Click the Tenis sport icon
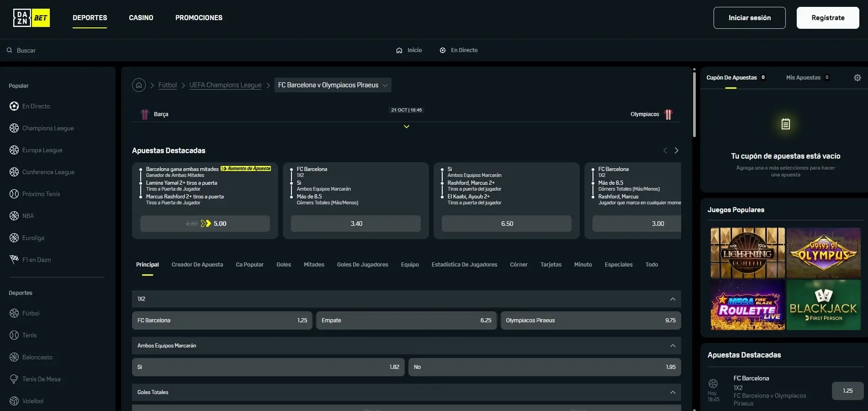Viewport: 868px width, 411px height. click(x=14, y=335)
